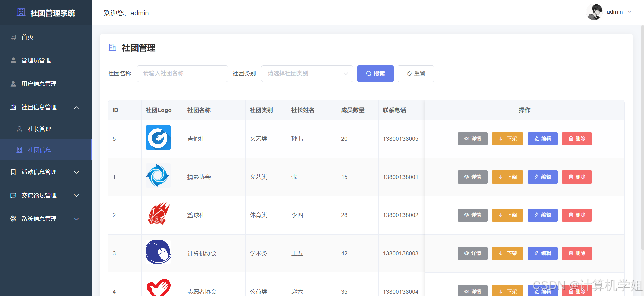Click 删除 for 计算机协会

(577, 253)
